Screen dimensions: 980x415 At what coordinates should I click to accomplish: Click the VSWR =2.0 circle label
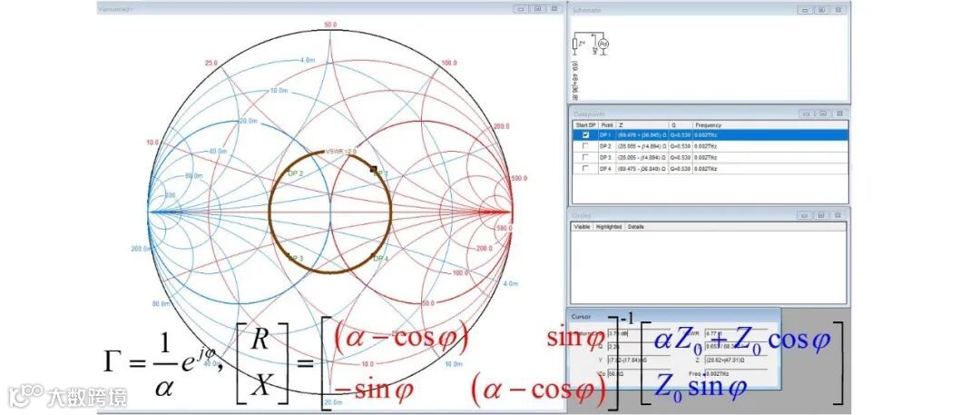pos(340,151)
